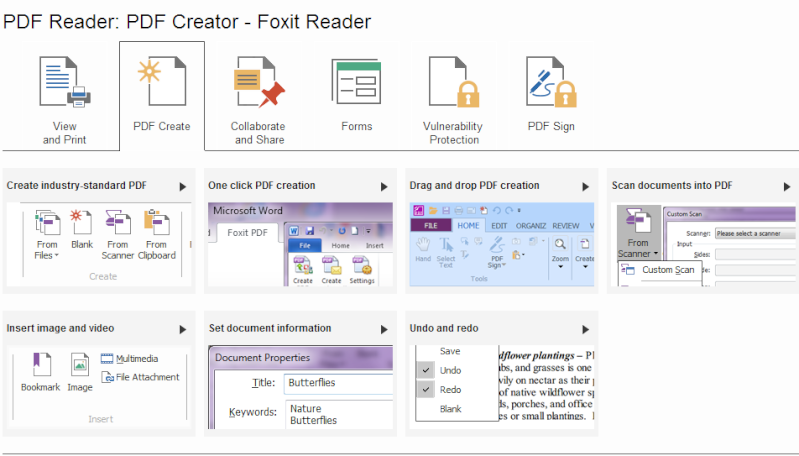Screen dimensions: 799x456
Task: Click the Bookmark insert icon
Action: 40,372
